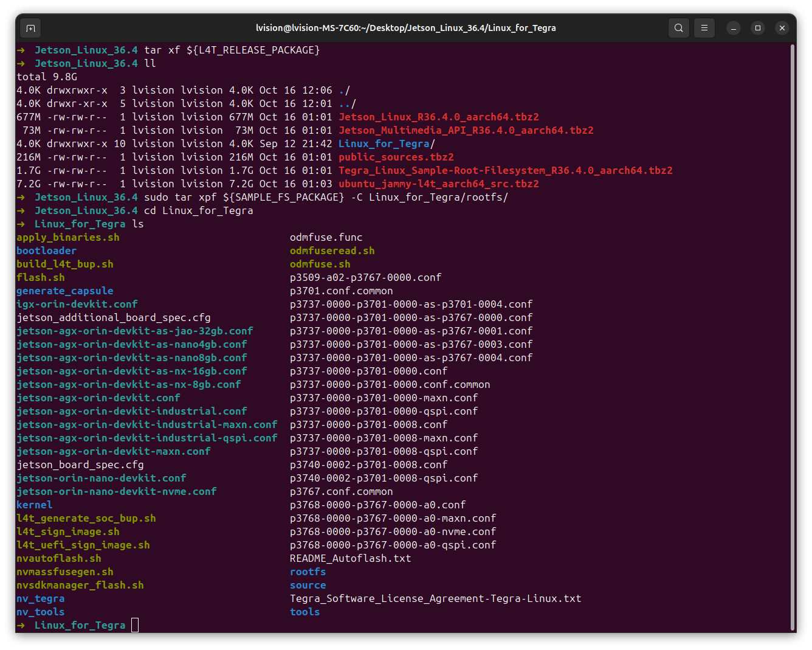Click odmfuse.func entry
Image resolution: width=812 pixels, height=650 pixels.
[x=326, y=237]
